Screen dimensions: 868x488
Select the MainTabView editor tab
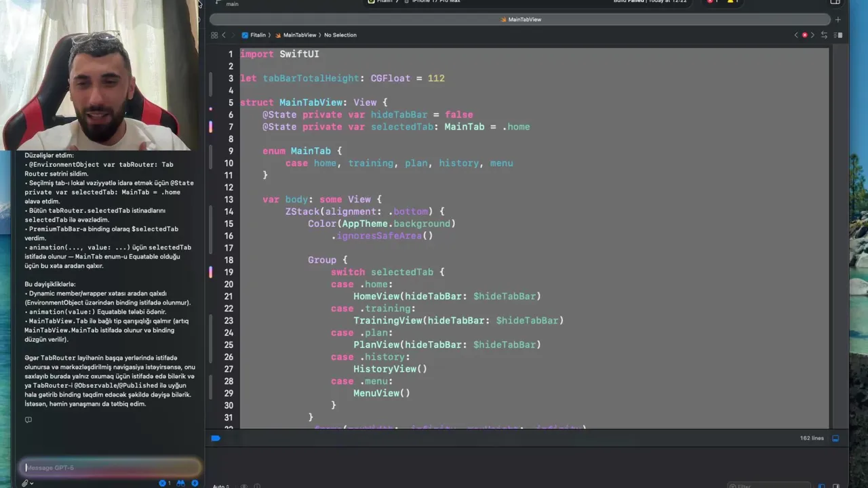click(521, 20)
